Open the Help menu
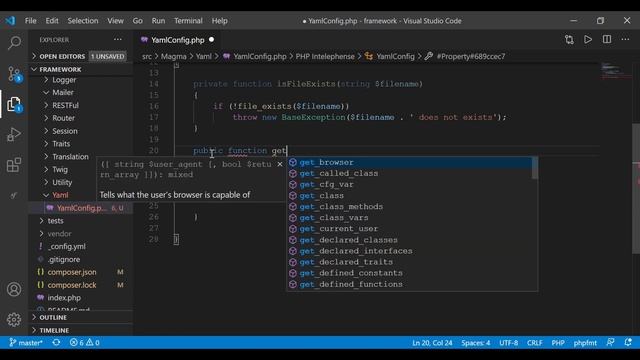 coord(220,21)
